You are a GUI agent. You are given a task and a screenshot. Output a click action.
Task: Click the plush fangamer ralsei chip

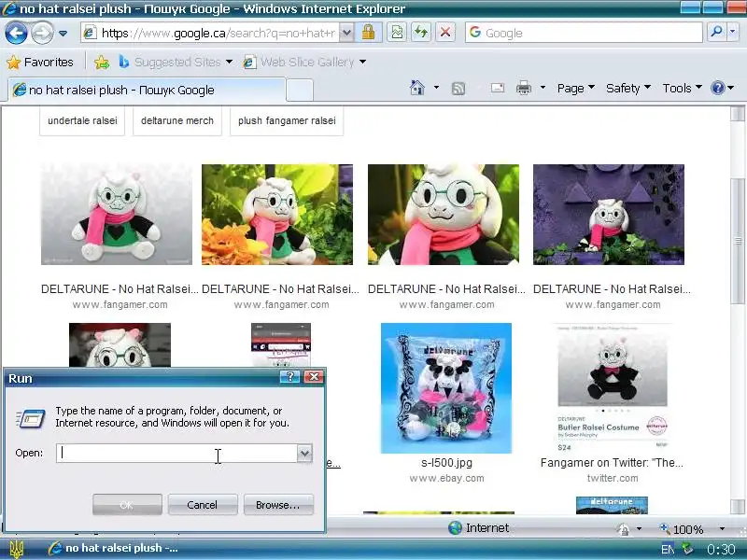coord(287,121)
